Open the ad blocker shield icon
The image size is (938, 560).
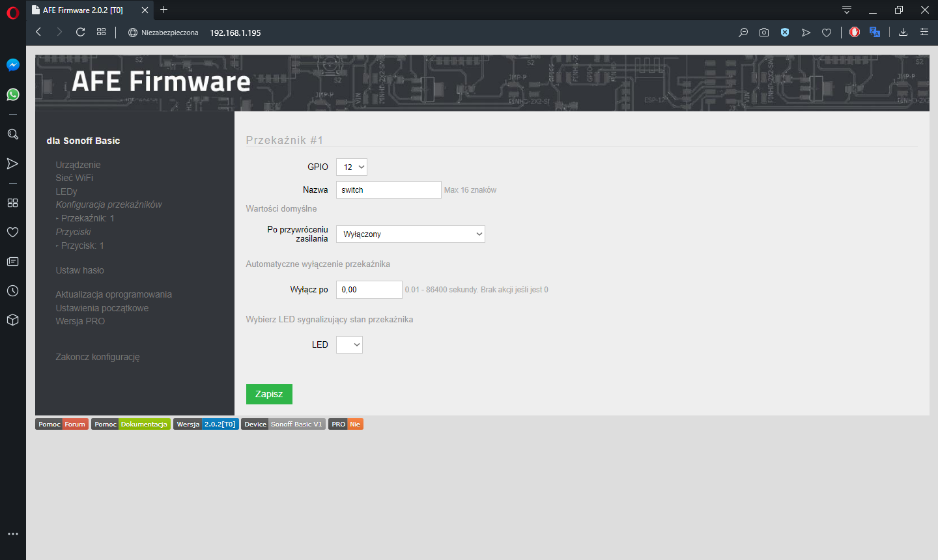click(x=785, y=33)
